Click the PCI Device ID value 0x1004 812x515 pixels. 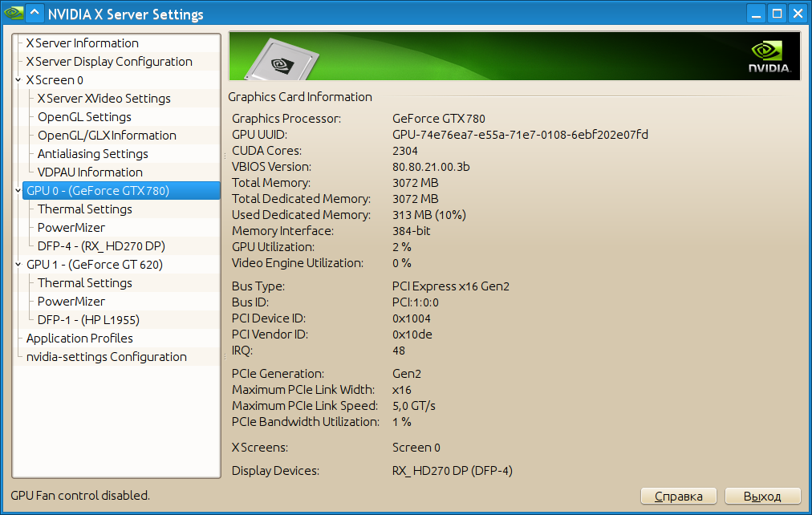[x=411, y=318]
